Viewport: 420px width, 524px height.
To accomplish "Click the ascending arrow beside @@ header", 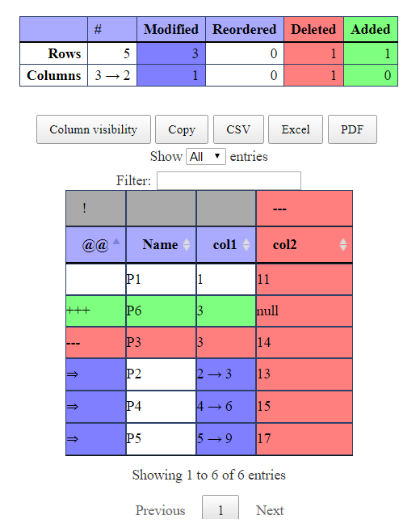I will coord(115,241).
